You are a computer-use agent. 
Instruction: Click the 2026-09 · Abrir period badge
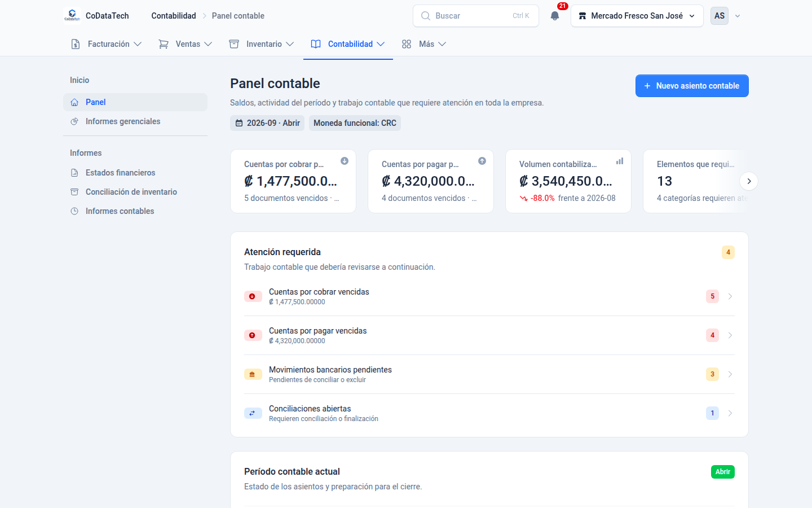coord(267,123)
